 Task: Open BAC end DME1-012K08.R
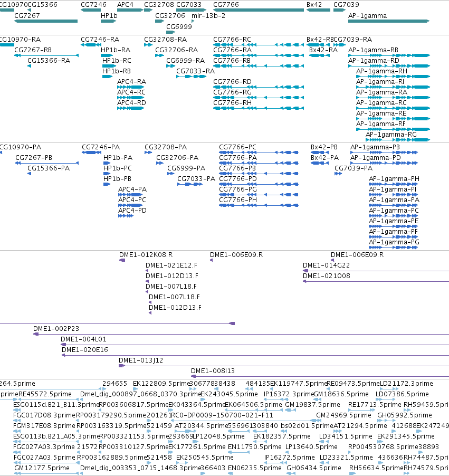[x=146, y=255]
